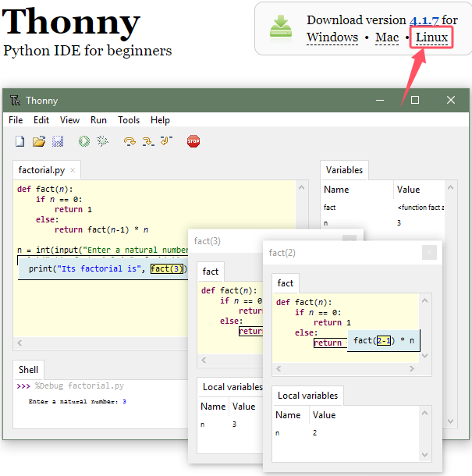
Task: Select the fact tab in fact(3) window
Action: (211, 272)
